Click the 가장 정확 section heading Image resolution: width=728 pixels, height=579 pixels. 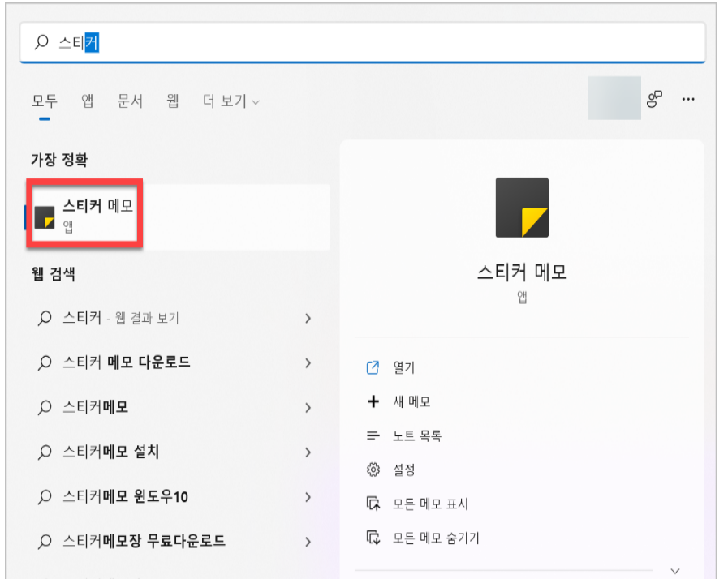point(59,160)
